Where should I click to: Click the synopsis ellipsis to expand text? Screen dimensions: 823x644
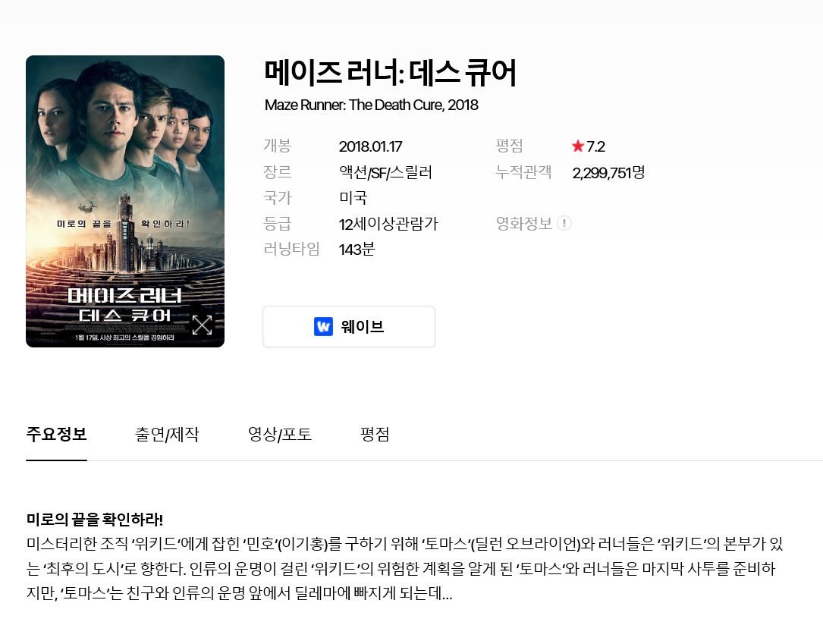[x=447, y=596]
